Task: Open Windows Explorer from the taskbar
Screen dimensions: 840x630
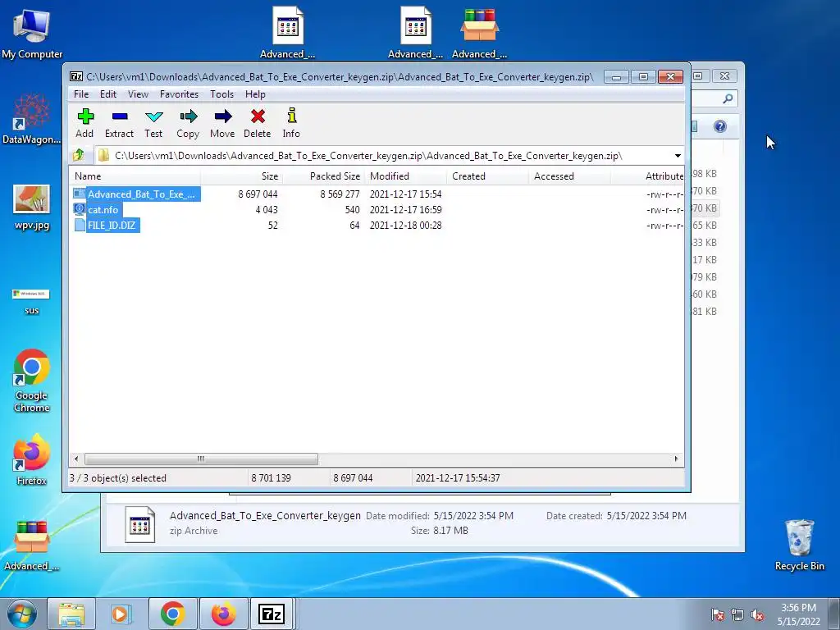Action: tap(71, 614)
